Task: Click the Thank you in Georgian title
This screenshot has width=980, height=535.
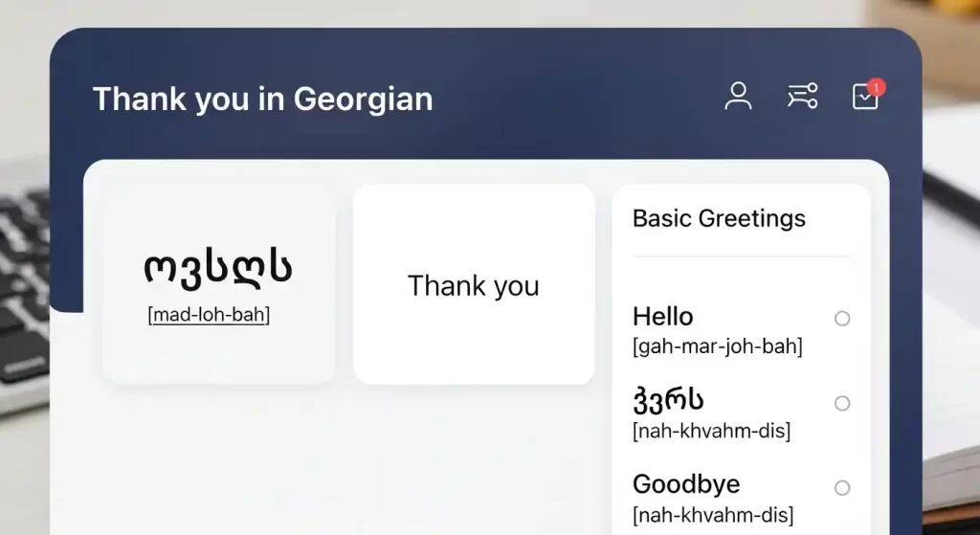Action: 262,99
